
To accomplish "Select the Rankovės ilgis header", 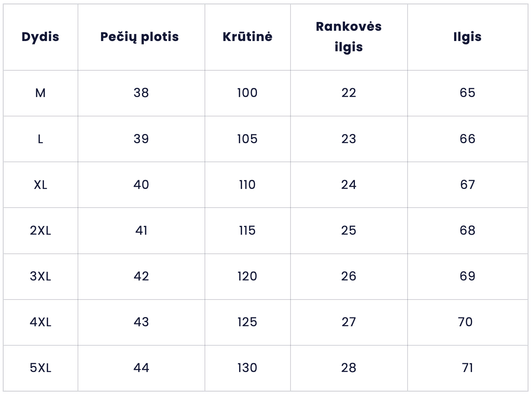I will [x=348, y=37].
